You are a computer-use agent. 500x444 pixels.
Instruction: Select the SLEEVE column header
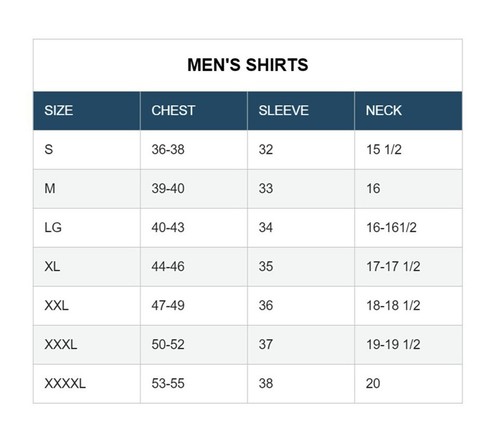301,111
